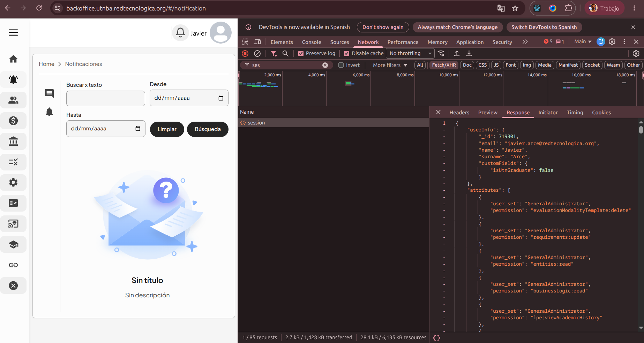The image size is (644, 343).
Task: Open the Trabajo Chrome profile menu
Action: (605, 8)
